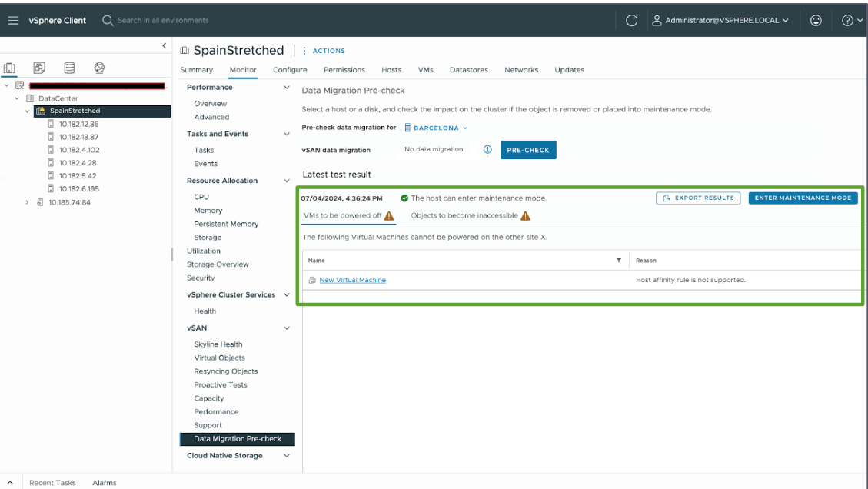
Task: Select Hosts and Clusters inventory icon
Action: pyautogui.click(x=9, y=68)
